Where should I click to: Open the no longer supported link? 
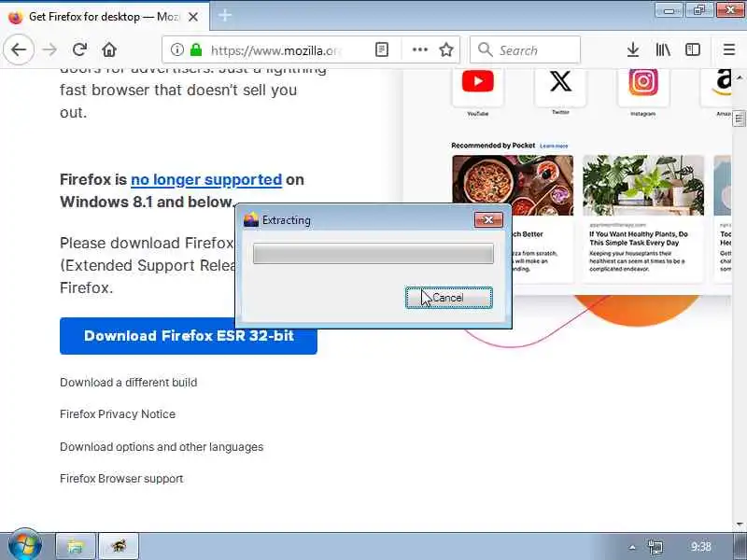click(x=206, y=179)
